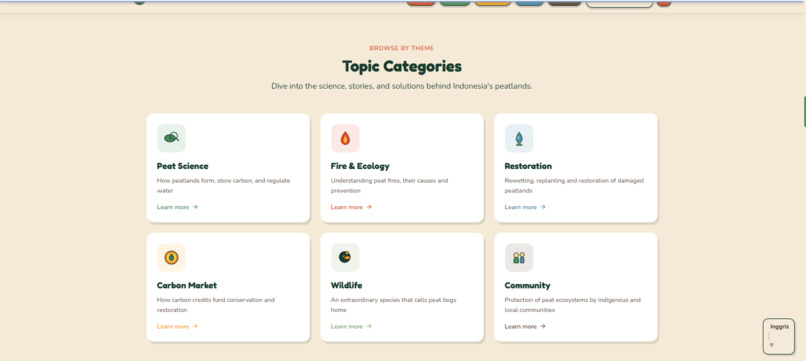Click the Fire & Ecology card title
Screen dimensions: 806x361
pos(360,166)
